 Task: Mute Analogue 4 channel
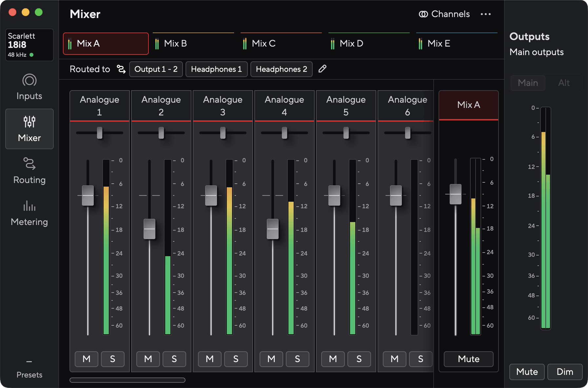point(271,359)
